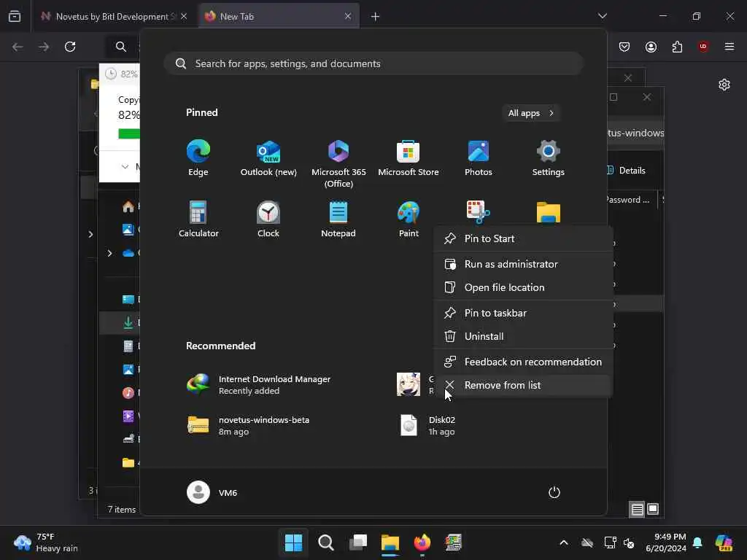Select Music in Explorer navigation pane
The width and height of the screenshot is (747, 560).
pyautogui.click(x=128, y=392)
